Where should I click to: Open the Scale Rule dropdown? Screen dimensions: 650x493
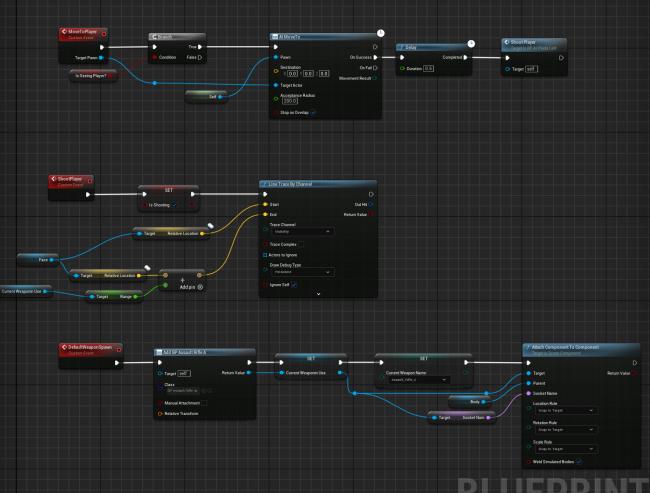click(x=565, y=449)
